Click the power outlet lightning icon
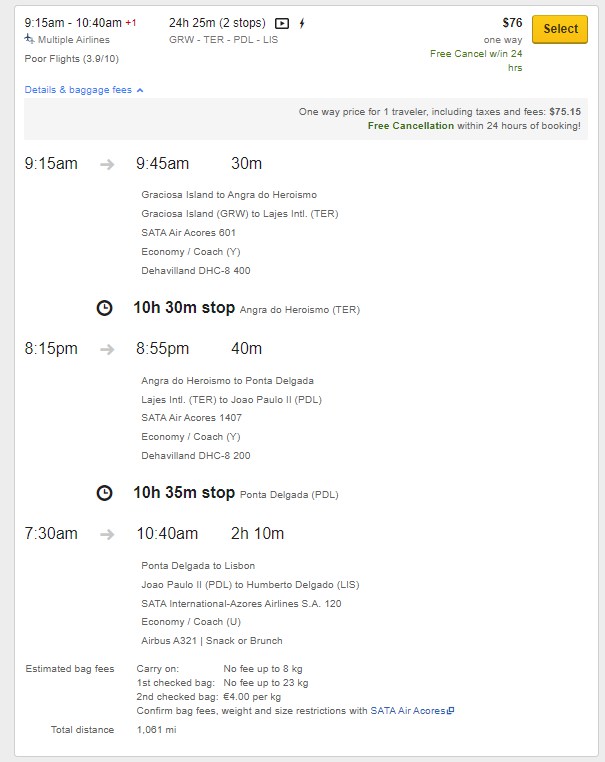The image size is (605, 762). (302, 23)
